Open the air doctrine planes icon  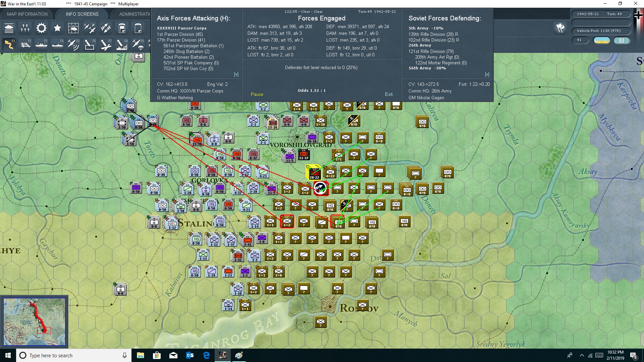pyautogui.click(x=90, y=28)
